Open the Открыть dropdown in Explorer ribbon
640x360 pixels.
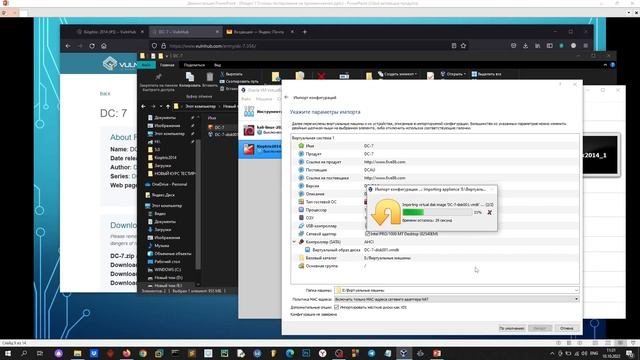[x=453, y=74]
